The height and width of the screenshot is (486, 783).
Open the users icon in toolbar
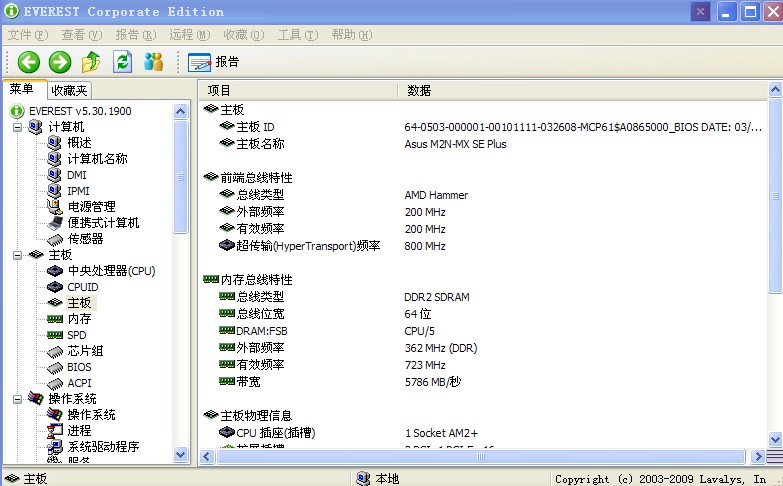coord(153,62)
